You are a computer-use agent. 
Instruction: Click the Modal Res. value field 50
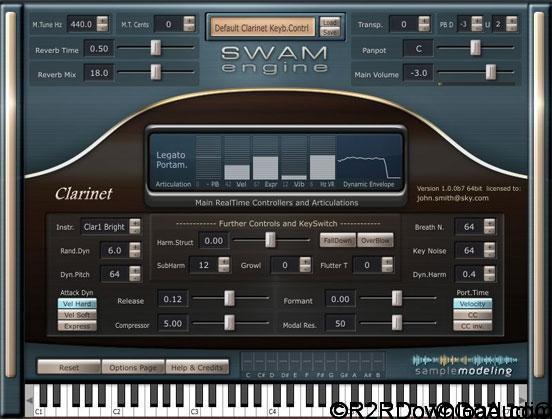coord(340,324)
